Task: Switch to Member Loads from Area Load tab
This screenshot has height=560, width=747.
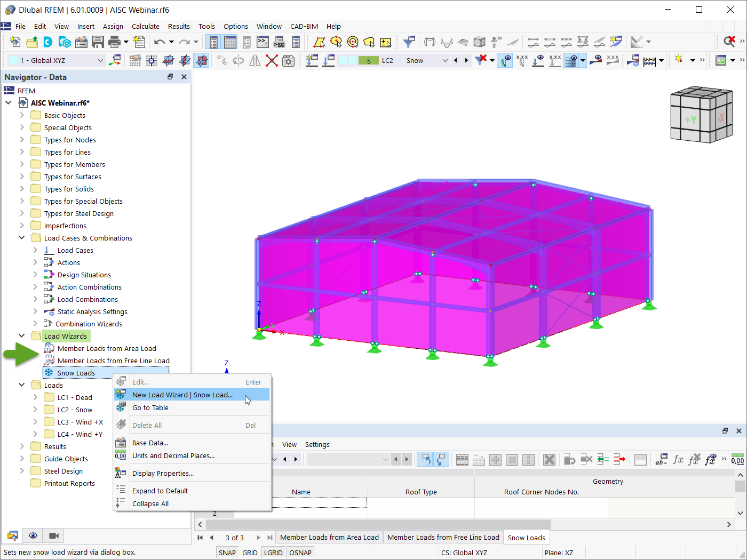Action: [x=329, y=537]
